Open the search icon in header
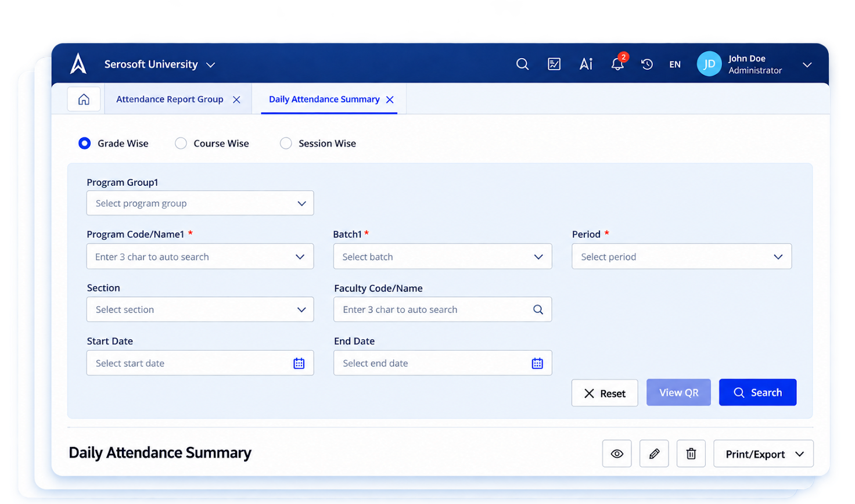855x504 pixels. coord(522,64)
